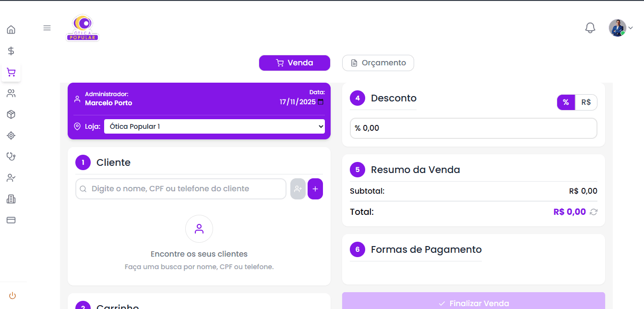644x309 pixels.
Task: Click the client search input field
Action: [180, 189]
